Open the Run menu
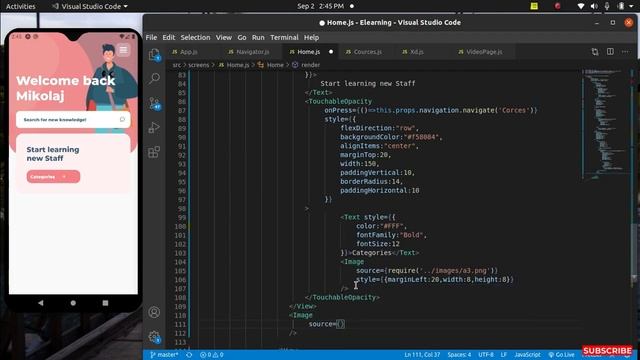Image resolution: width=640 pixels, height=360 pixels. point(258,37)
